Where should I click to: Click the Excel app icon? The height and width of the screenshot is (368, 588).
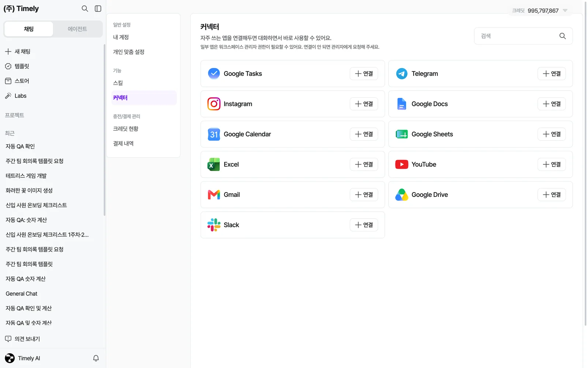click(x=214, y=164)
